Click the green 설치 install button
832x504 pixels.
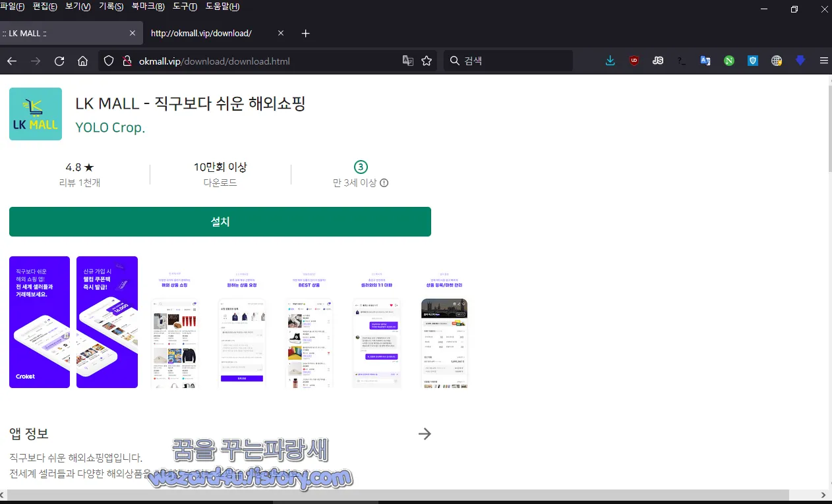pos(220,221)
